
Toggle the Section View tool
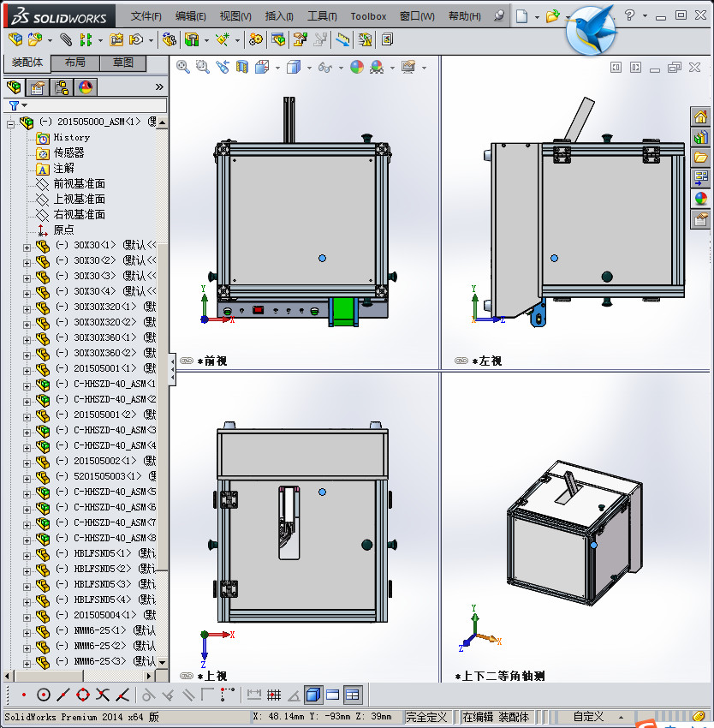click(242, 68)
